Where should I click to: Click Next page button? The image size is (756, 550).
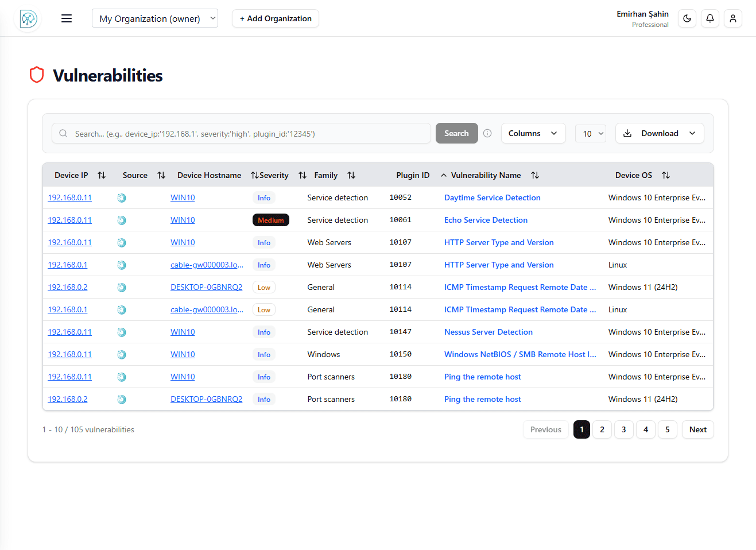[x=697, y=429]
